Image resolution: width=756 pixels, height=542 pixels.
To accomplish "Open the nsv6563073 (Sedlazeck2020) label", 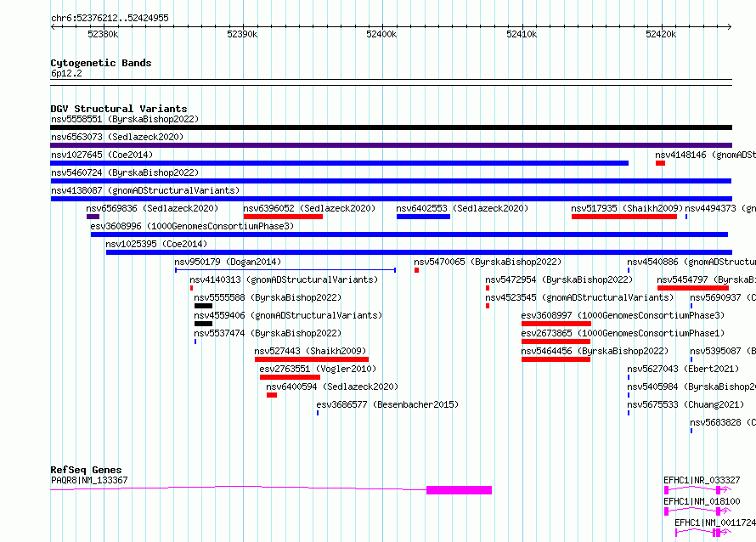I will click(117, 137).
